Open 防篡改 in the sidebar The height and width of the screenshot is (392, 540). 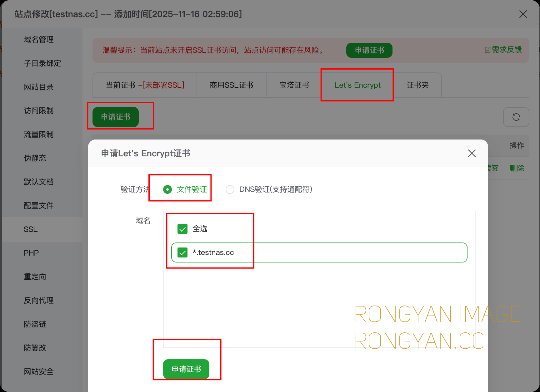tap(35, 348)
